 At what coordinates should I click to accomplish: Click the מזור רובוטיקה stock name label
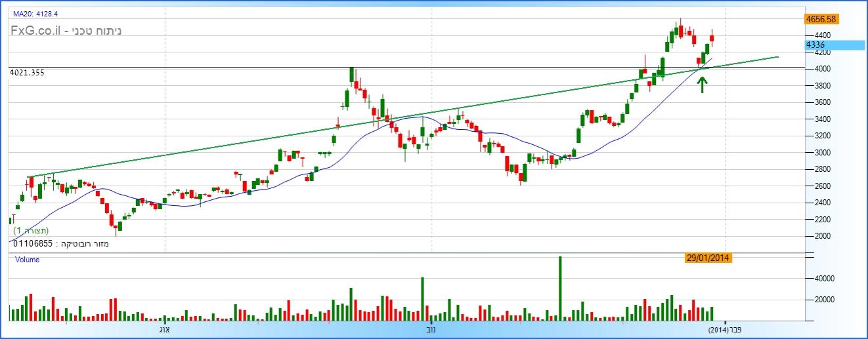coord(85,244)
